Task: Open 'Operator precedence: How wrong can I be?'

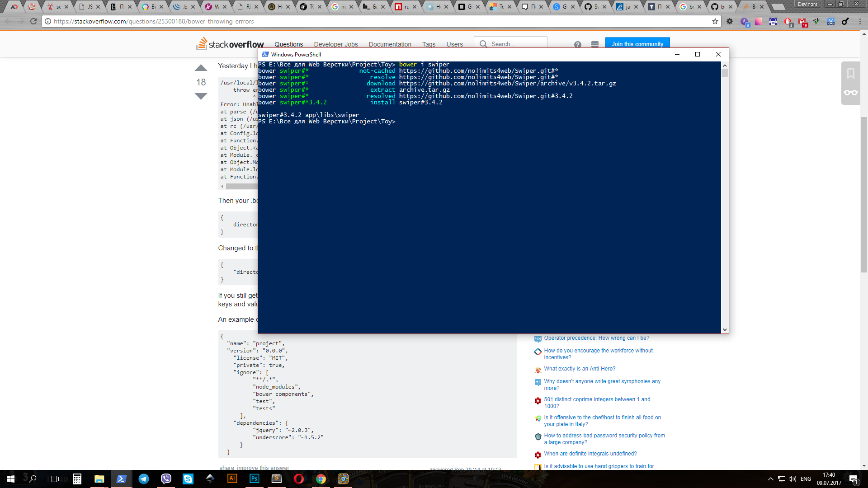Action: point(596,338)
